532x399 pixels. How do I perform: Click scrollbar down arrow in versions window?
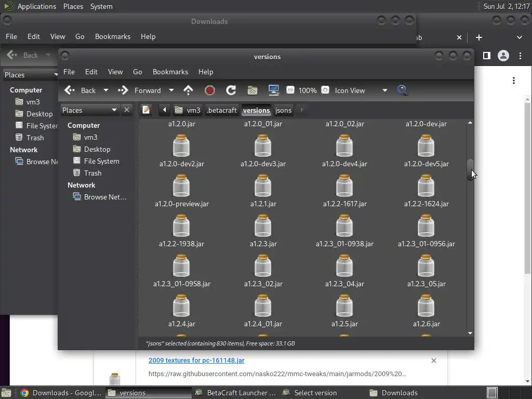pos(470,333)
